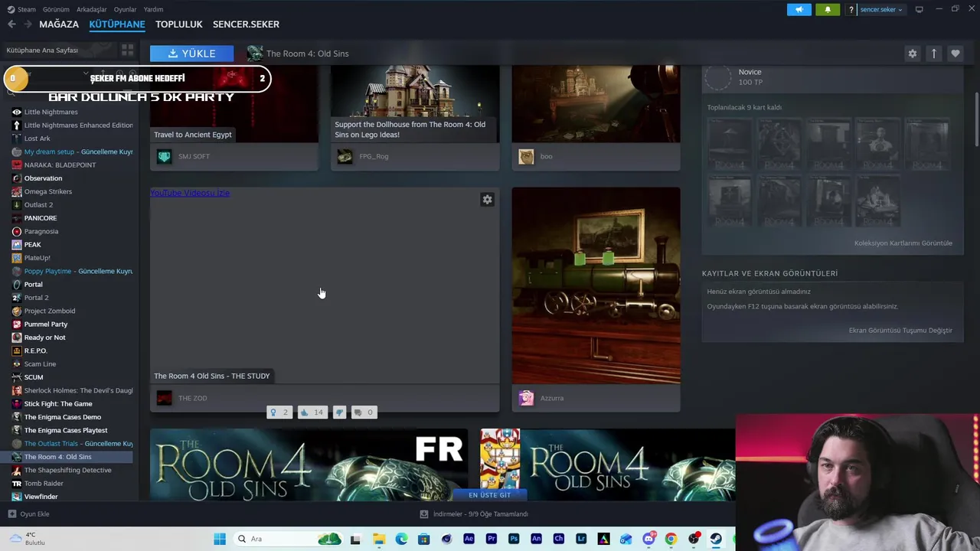The height and width of the screenshot is (551, 980).
Task: Switch library to grid collections view
Action: click(127, 50)
